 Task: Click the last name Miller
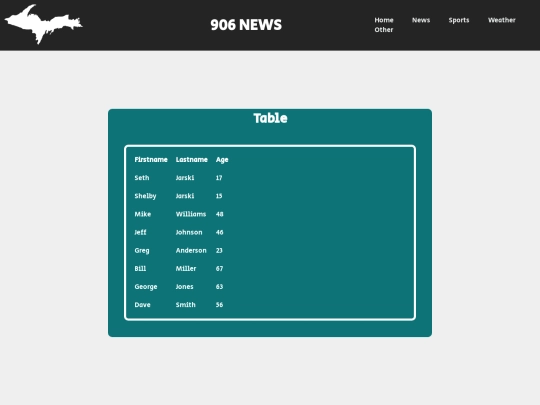186,268
